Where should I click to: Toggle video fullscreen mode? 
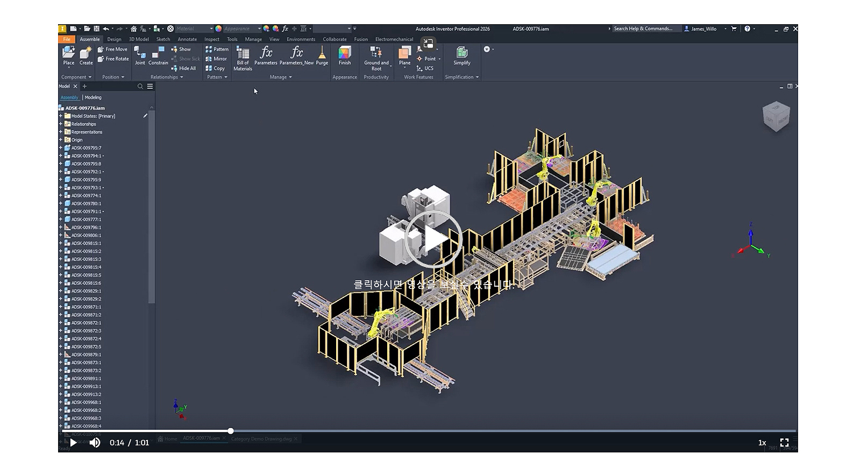784,443
